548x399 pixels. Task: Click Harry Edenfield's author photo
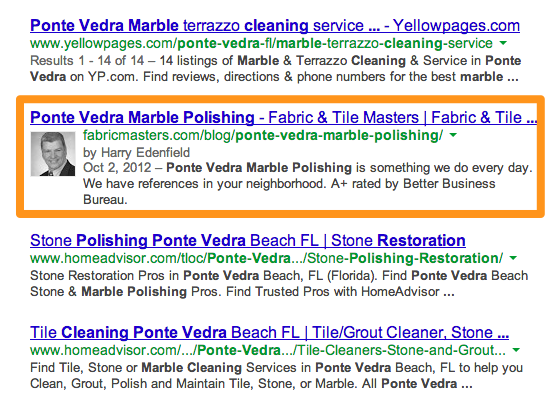coord(53,154)
